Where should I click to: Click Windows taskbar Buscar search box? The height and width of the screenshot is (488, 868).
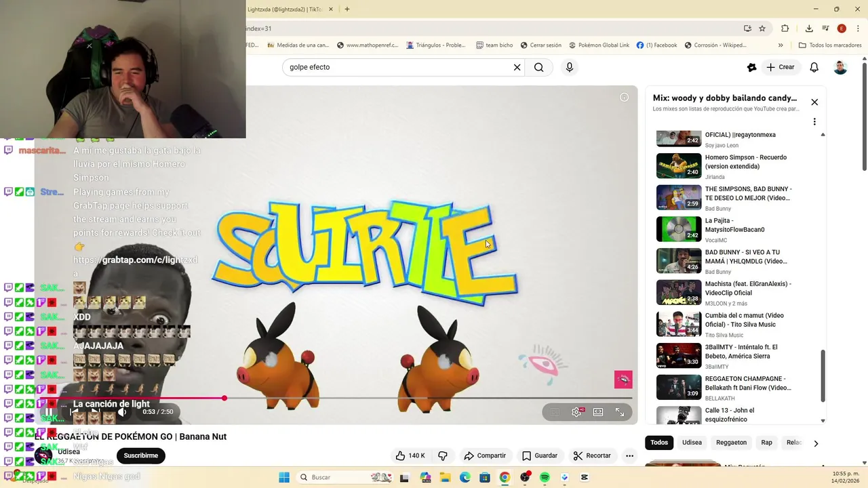344,477
